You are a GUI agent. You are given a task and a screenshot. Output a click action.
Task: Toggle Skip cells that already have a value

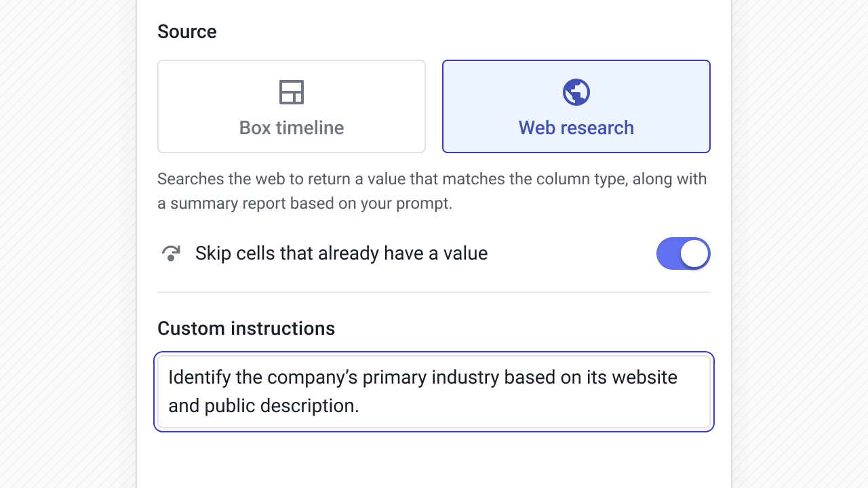pos(683,253)
